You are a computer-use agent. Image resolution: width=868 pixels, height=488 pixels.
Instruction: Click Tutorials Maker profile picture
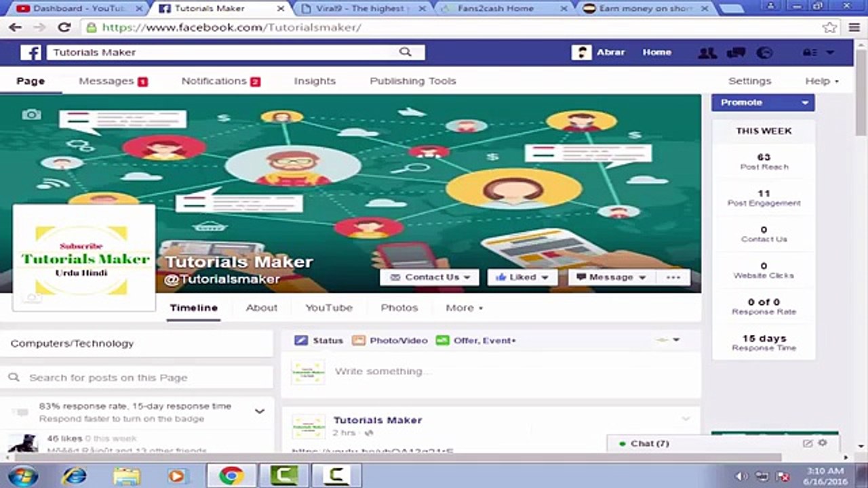[x=85, y=259]
